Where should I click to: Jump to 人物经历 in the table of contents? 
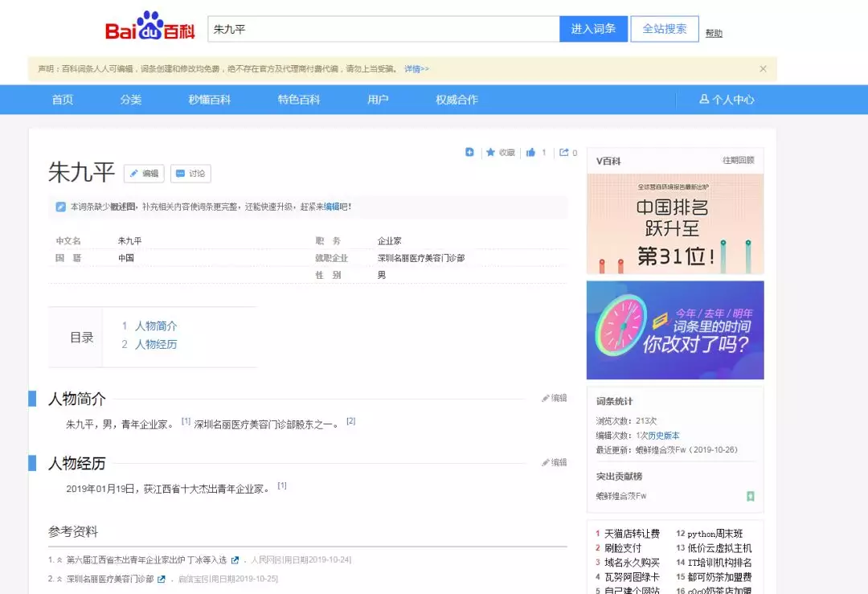click(x=156, y=344)
